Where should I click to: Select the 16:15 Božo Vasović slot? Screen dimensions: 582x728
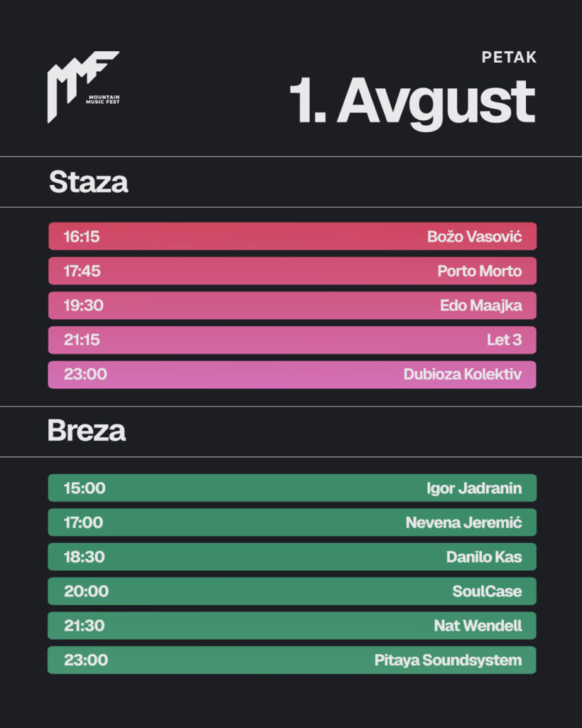(291, 237)
